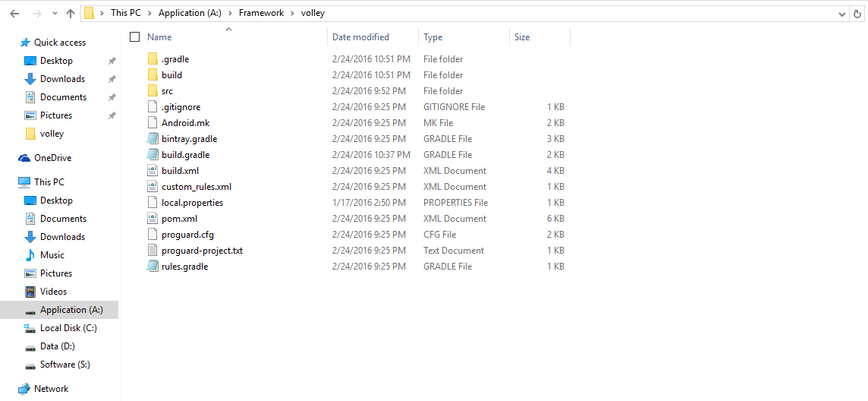Click the OneDrive cloud icon in sidebar
The image size is (868, 401).
point(24,158)
